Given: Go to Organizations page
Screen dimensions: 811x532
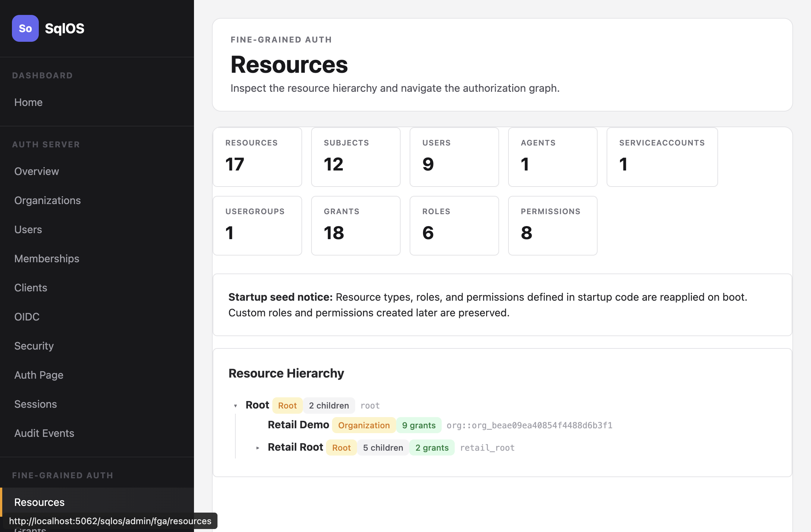Looking at the screenshot, I should coord(47,200).
